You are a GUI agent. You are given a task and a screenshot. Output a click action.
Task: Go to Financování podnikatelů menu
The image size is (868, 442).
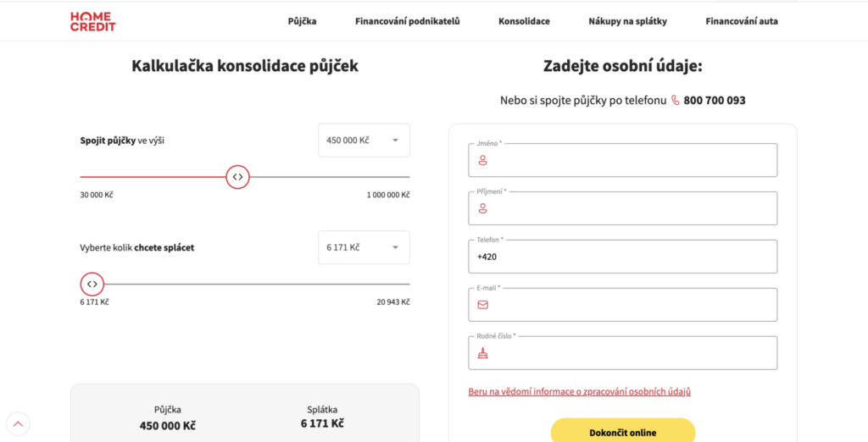(x=407, y=21)
